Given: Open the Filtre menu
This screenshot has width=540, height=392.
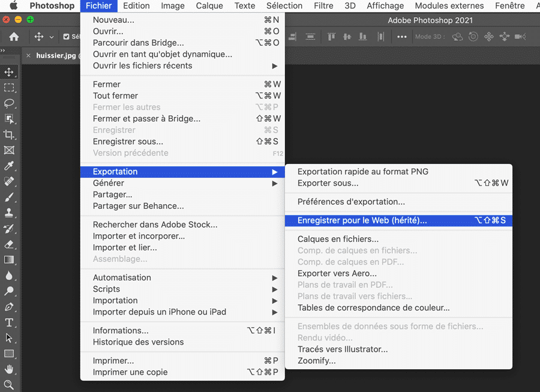Looking at the screenshot, I should click(x=323, y=5).
